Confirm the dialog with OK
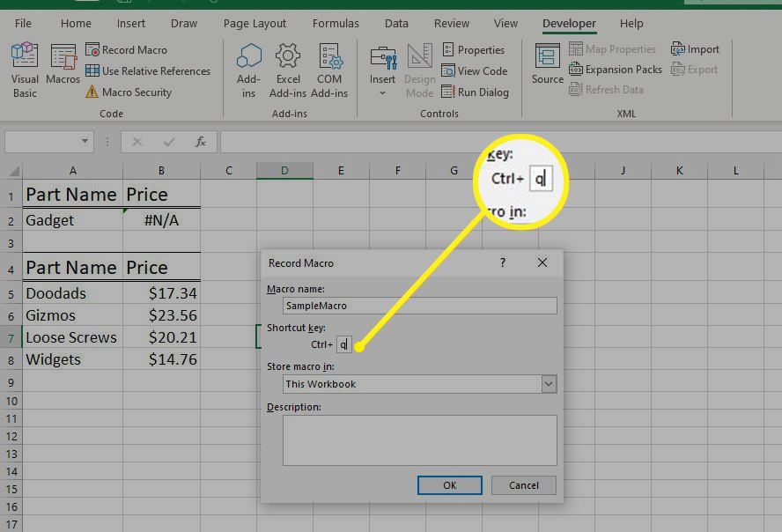 [x=449, y=485]
